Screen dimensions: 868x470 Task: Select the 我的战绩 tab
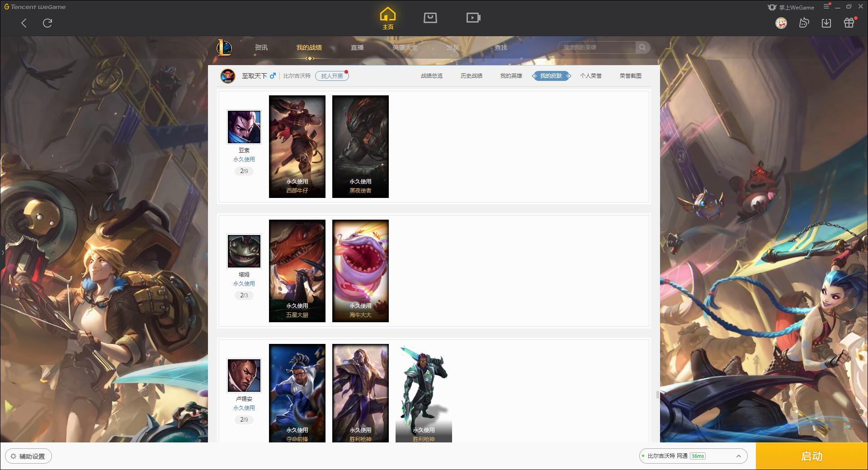pyautogui.click(x=309, y=47)
